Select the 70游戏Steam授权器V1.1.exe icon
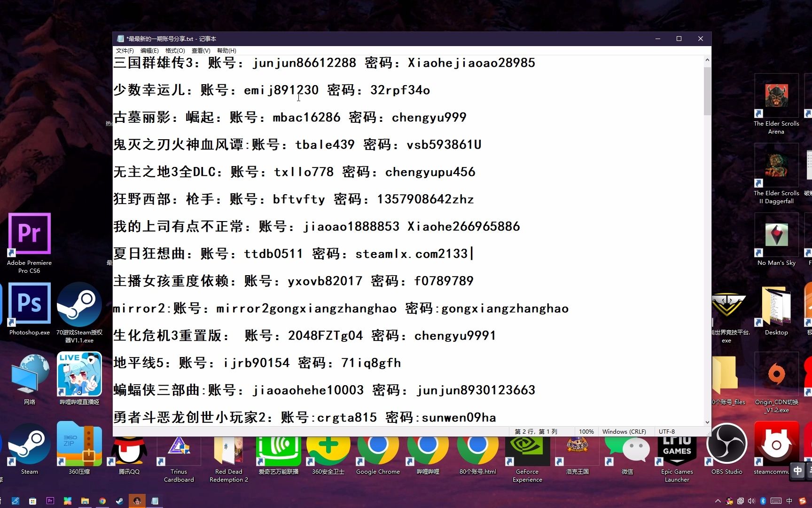 79,313
